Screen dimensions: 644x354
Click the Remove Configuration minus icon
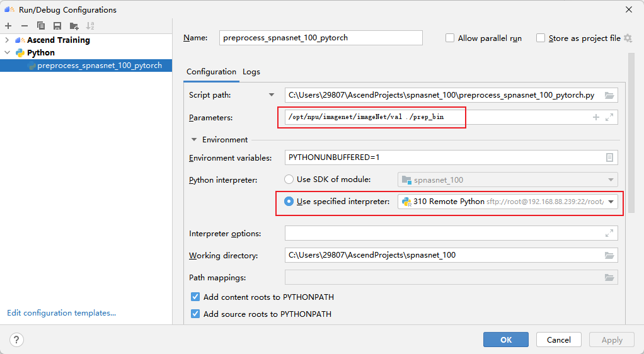25,26
